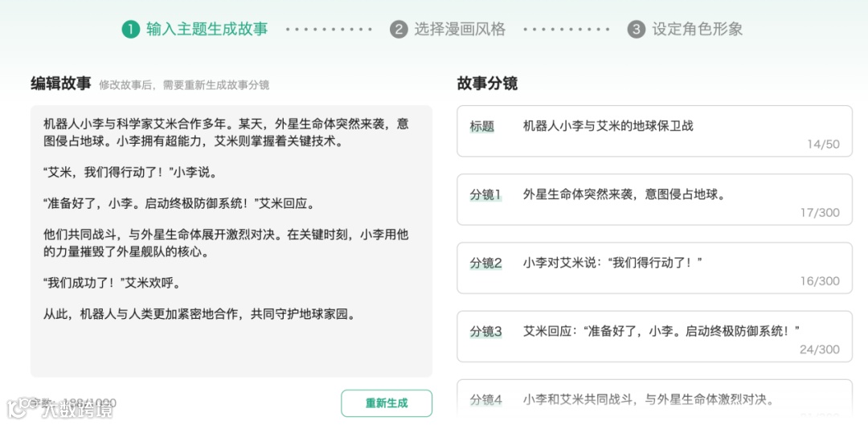Viewport: 868px width, 425px height.
Task: Click the 分镜2 label
Action: coord(486,263)
